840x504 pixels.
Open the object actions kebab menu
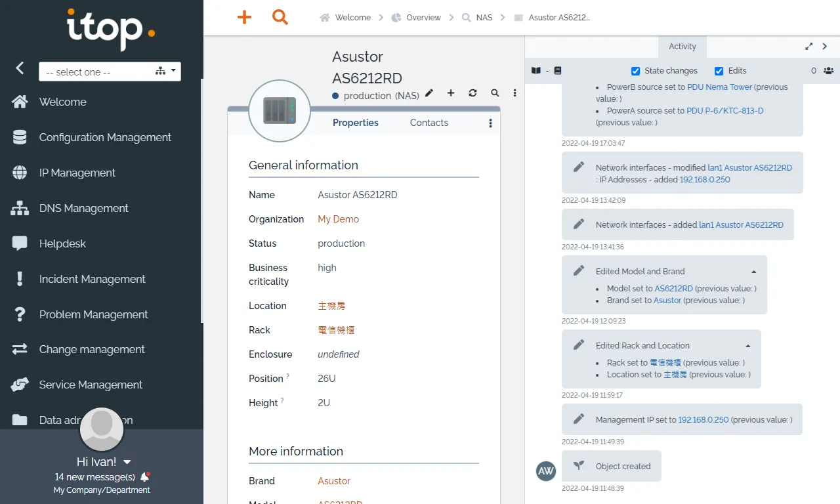[514, 93]
